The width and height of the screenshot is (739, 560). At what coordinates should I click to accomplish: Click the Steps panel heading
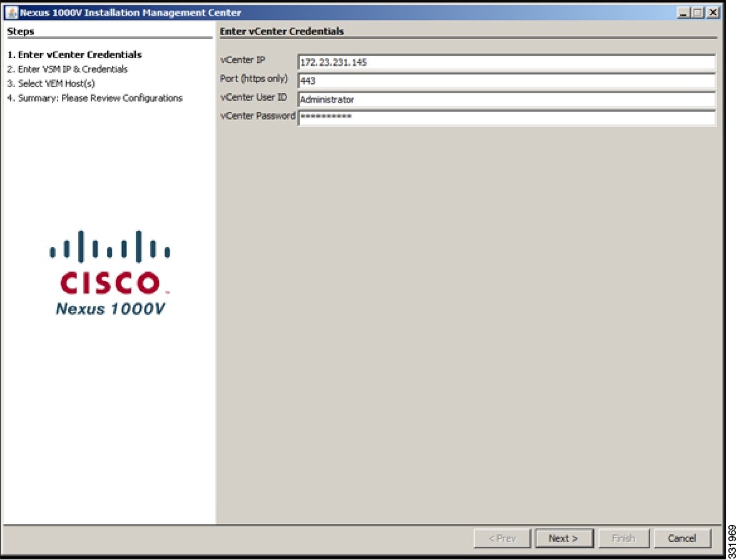coord(20,31)
